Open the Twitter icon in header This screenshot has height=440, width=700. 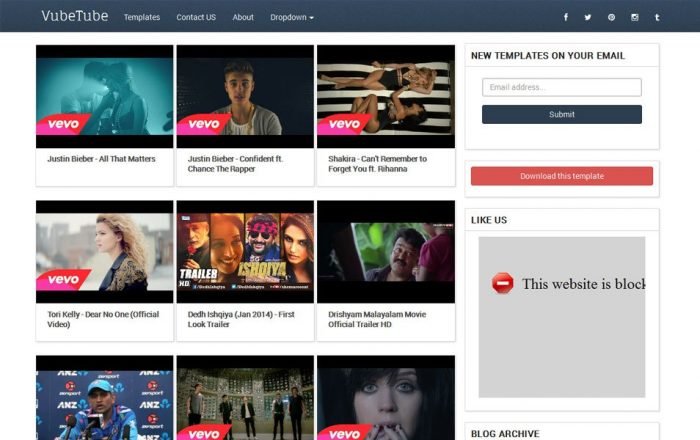click(x=588, y=17)
